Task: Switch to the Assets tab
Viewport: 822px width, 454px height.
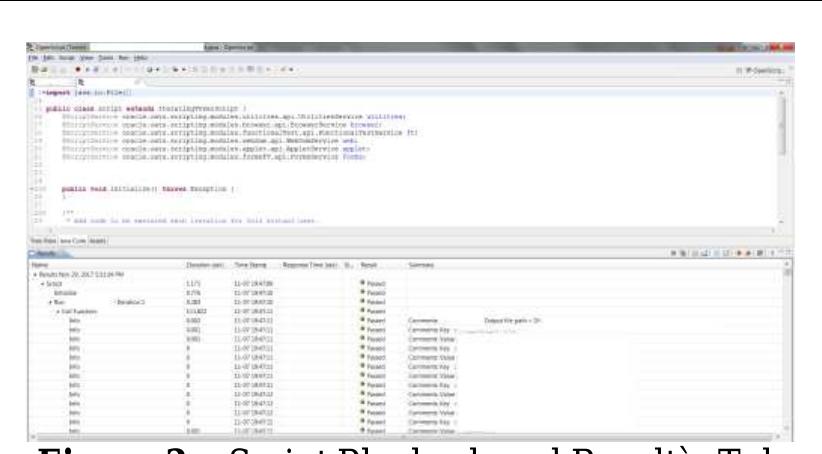Action: point(98,241)
